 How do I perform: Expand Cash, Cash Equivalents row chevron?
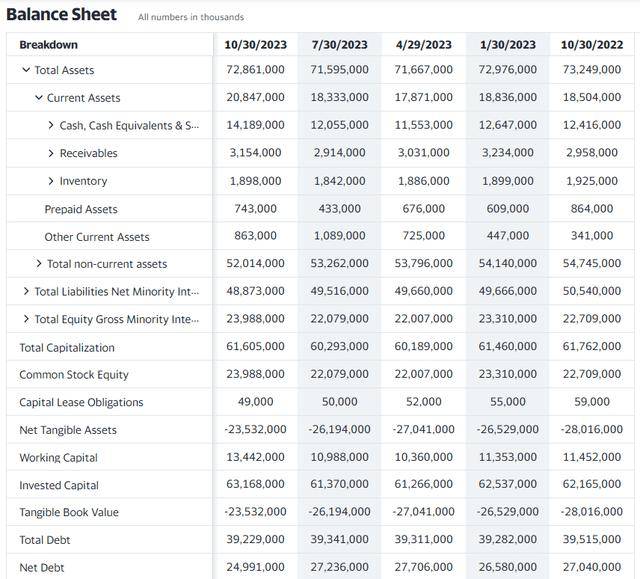pyautogui.click(x=51, y=125)
